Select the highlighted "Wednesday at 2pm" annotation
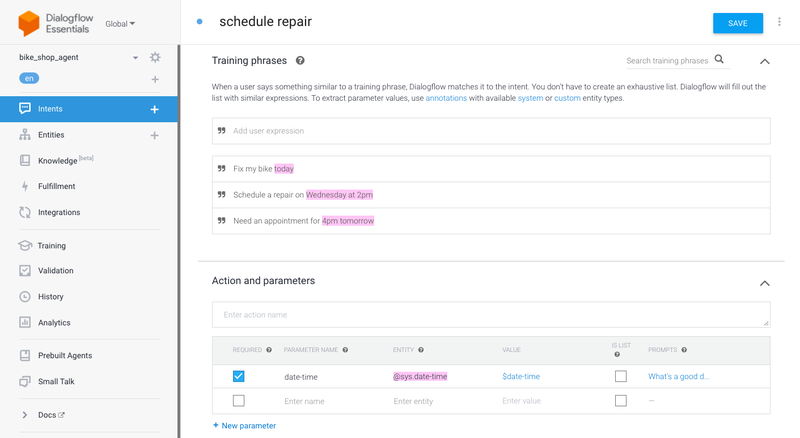This screenshot has width=800, height=438. point(339,195)
